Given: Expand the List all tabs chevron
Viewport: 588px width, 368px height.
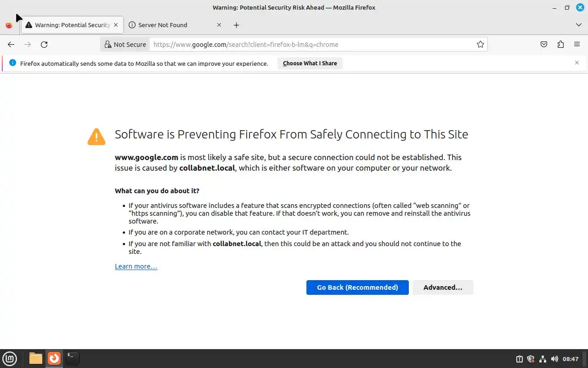Looking at the screenshot, I should point(578,25).
